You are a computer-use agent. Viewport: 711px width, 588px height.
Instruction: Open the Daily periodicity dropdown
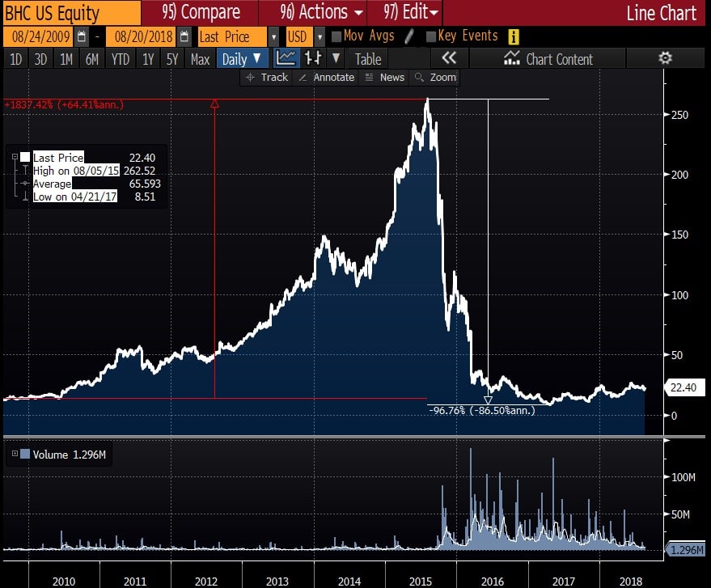[x=241, y=58]
